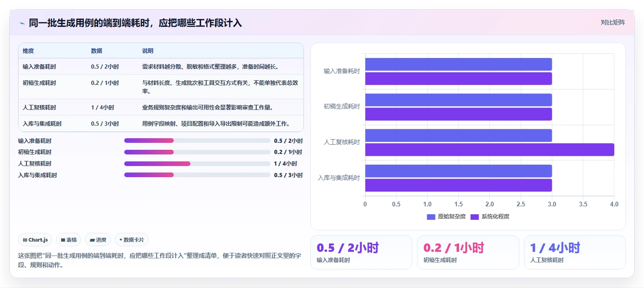Click the x-axis tick 2.5
644x288 pixels.
(520, 204)
